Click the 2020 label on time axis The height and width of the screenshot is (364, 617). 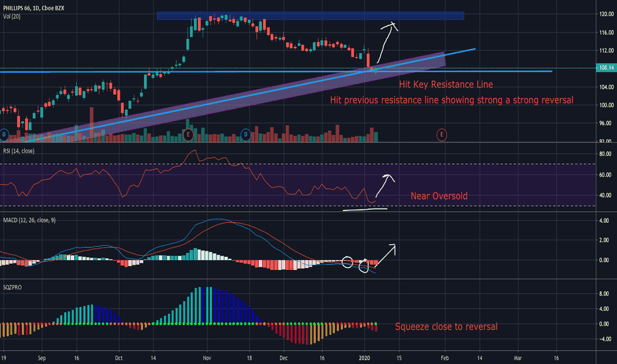point(365,358)
